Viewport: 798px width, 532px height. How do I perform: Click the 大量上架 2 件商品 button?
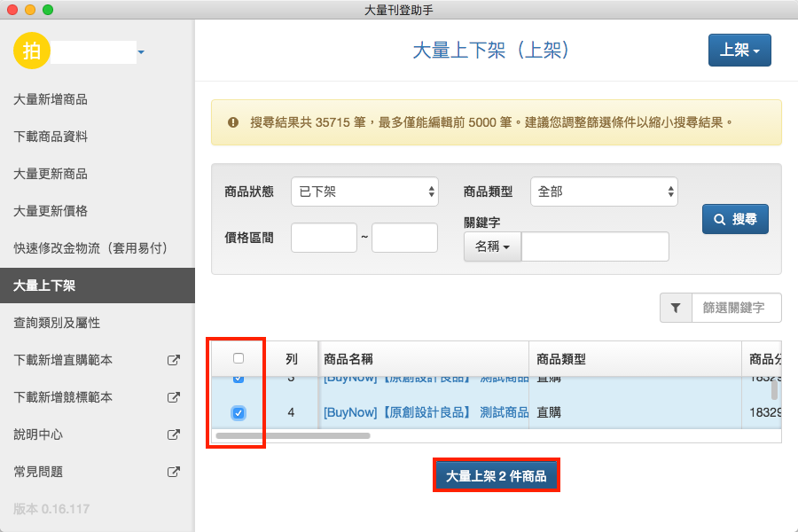(x=496, y=476)
